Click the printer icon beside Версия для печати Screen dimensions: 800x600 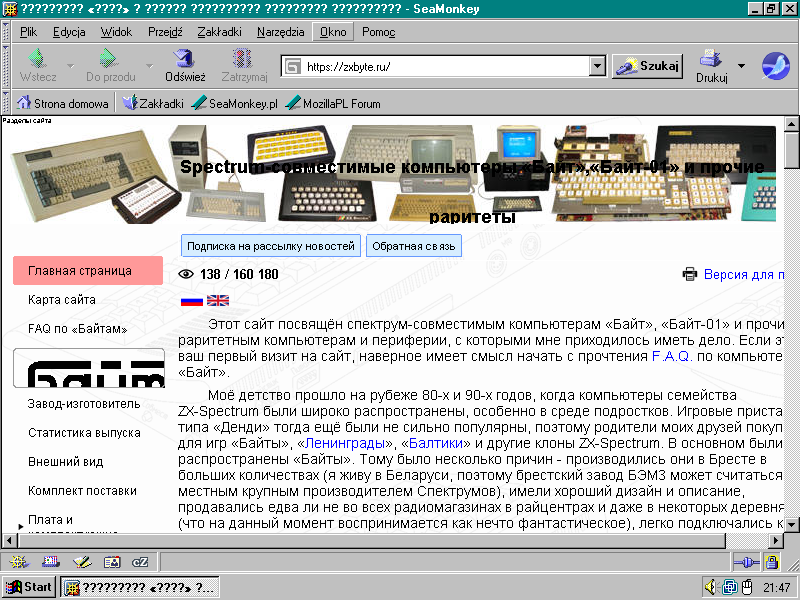pyautogui.click(x=690, y=274)
